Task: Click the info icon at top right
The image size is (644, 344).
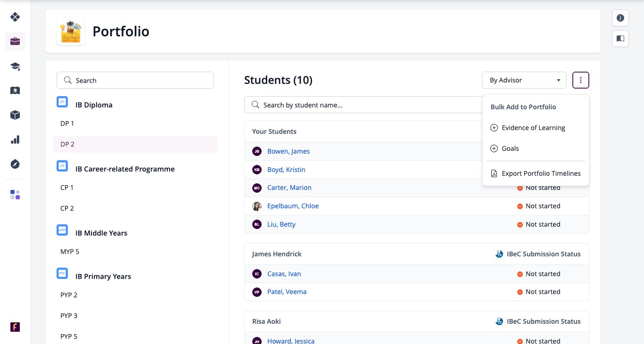Action: pyautogui.click(x=620, y=18)
